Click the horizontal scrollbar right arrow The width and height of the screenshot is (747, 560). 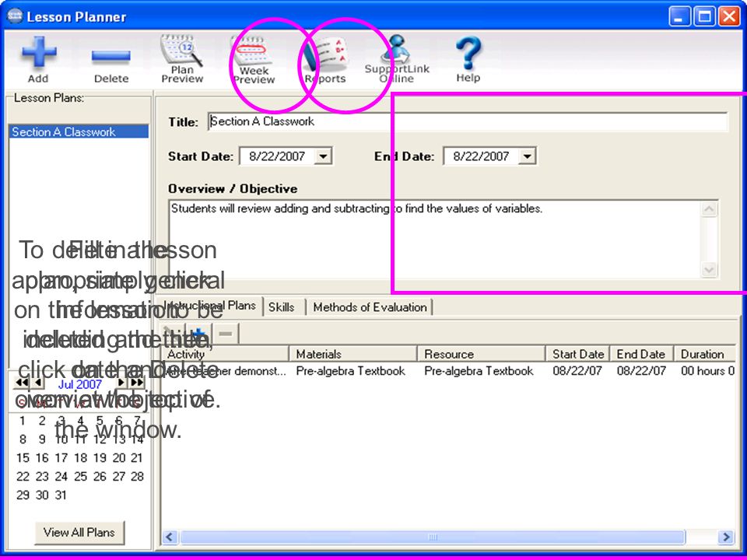click(725, 537)
